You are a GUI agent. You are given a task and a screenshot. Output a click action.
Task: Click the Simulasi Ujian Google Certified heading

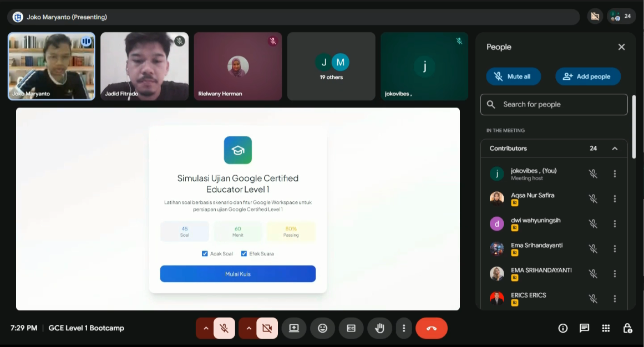pyautogui.click(x=238, y=183)
